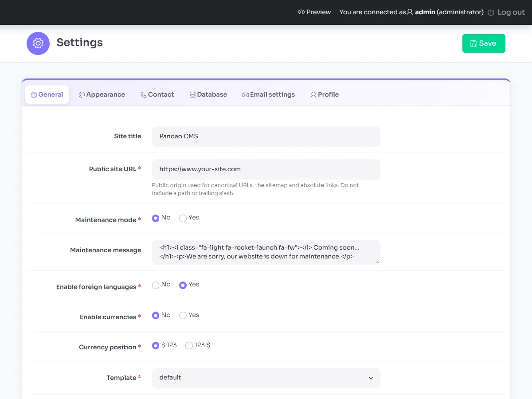This screenshot has height=399, width=532.
Task: Click the gear icon on General tab
Action: coord(34,94)
